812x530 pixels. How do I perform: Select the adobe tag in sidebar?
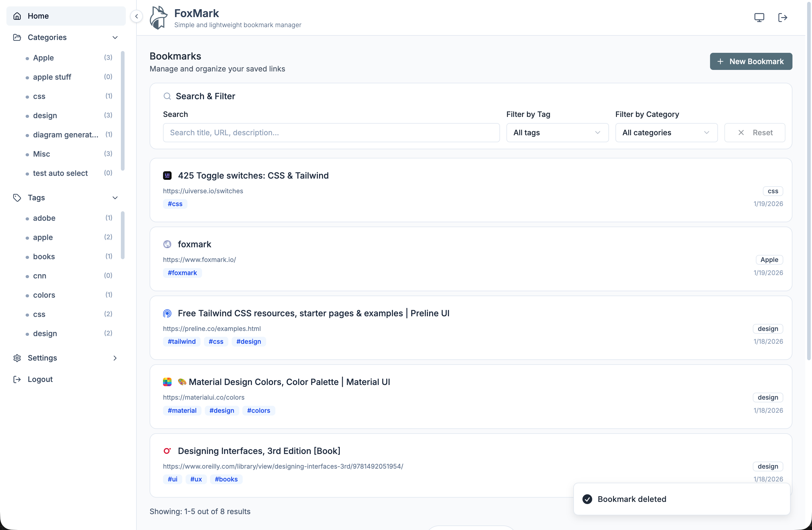click(44, 218)
